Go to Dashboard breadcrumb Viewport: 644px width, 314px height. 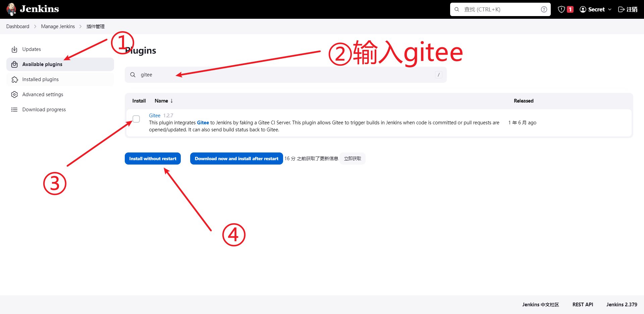[x=18, y=26]
